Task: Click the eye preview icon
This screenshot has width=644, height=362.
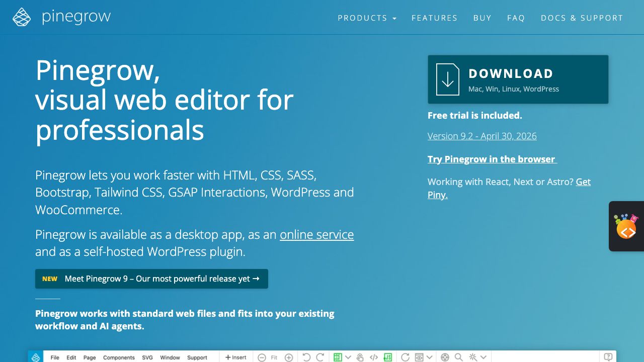Action: [x=419, y=357]
